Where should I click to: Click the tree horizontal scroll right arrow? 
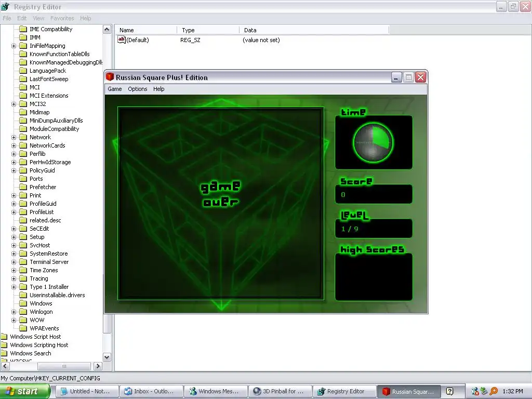98,366
